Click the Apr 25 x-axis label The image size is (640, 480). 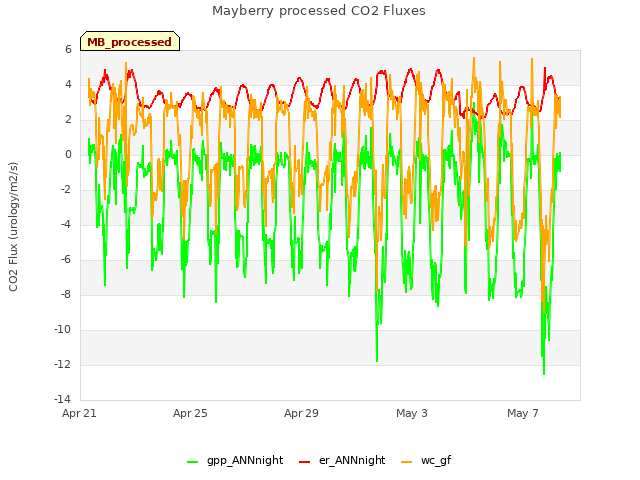click(190, 413)
